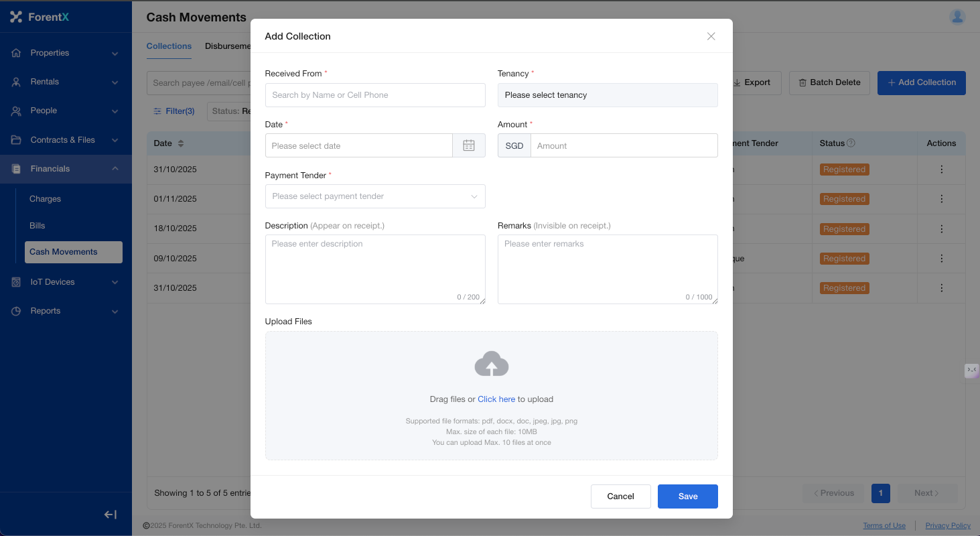
Task: Open the three-dot actions menu in first row
Action: pyautogui.click(x=941, y=170)
